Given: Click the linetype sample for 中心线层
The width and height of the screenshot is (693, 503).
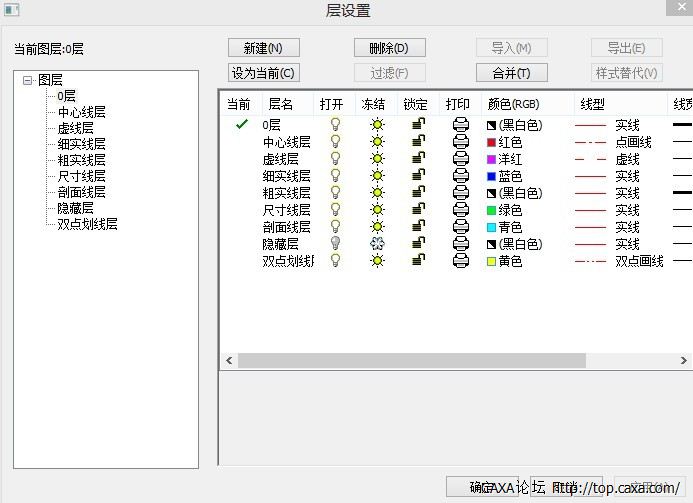Looking at the screenshot, I should pyautogui.click(x=590, y=143).
